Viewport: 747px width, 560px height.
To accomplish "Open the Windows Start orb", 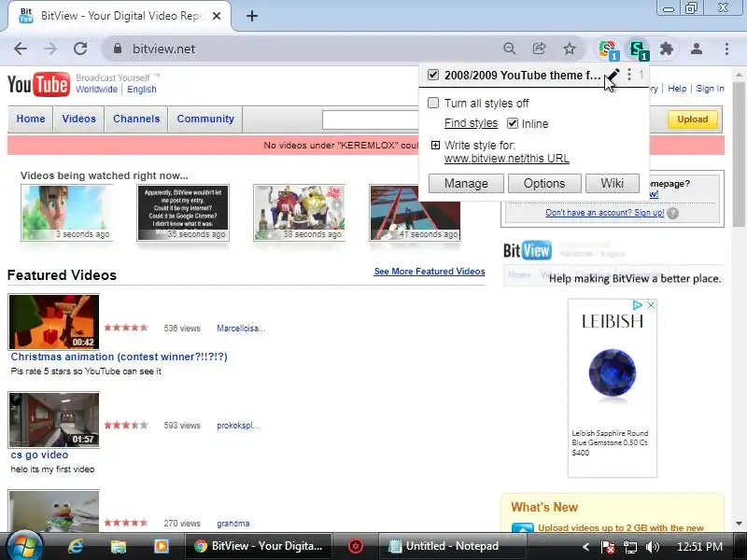I will click(24, 546).
